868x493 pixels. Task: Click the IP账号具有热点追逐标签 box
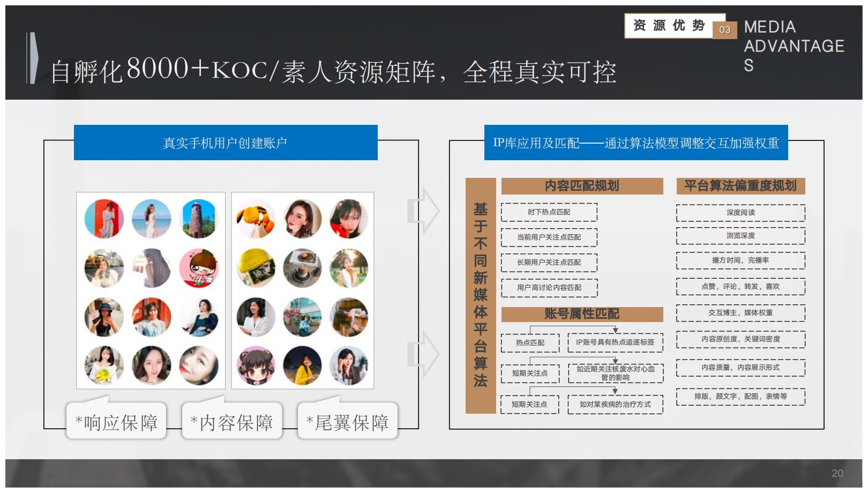tap(615, 342)
